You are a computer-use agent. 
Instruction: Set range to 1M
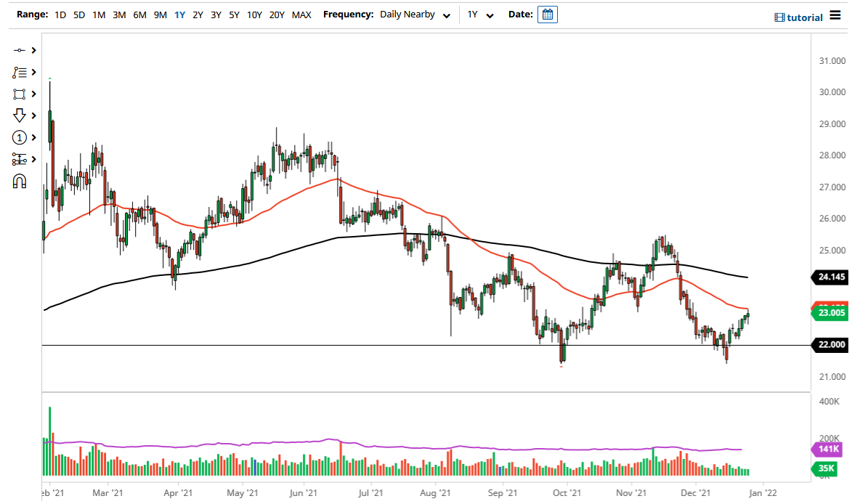click(x=99, y=15)
